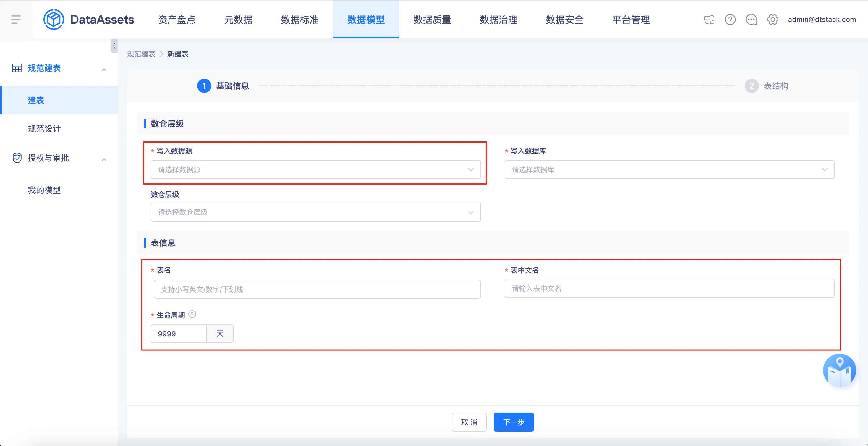868x446 pixels.
Task: Click the floating guide book icon
Action: pyautogui.click(x=839, y=371)
